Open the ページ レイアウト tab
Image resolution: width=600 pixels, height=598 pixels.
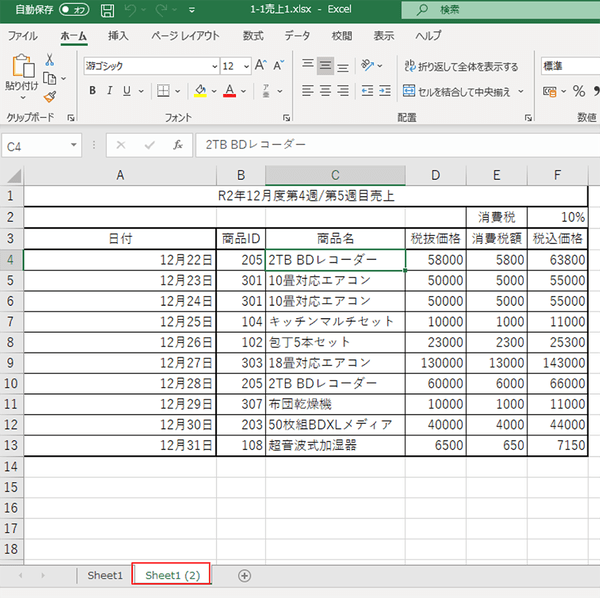185,36
